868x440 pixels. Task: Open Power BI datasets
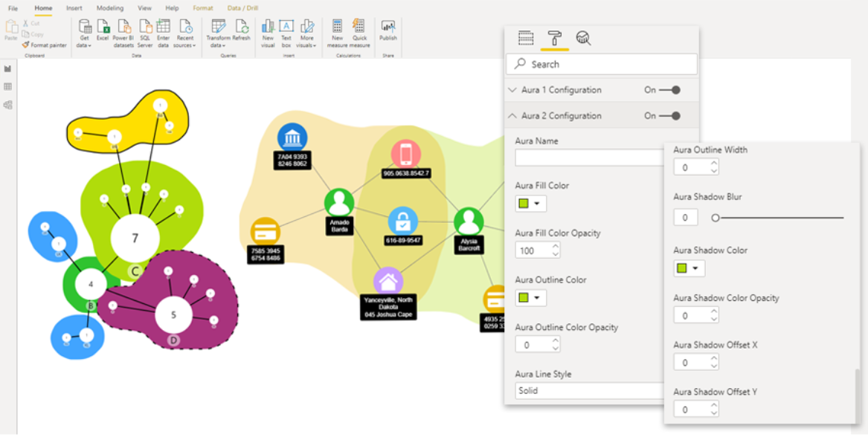click(x=123, y=33)
